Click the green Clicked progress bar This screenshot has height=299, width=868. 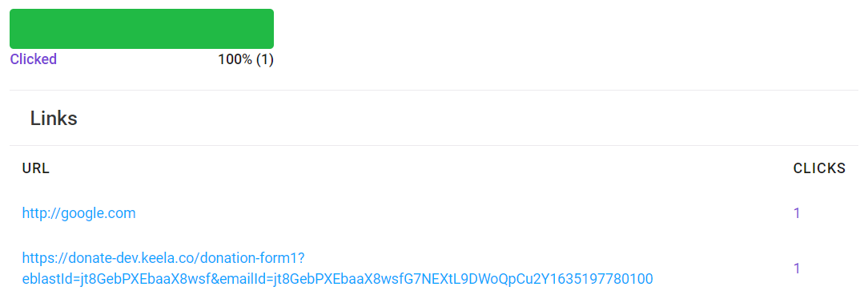tap(142, 29)
